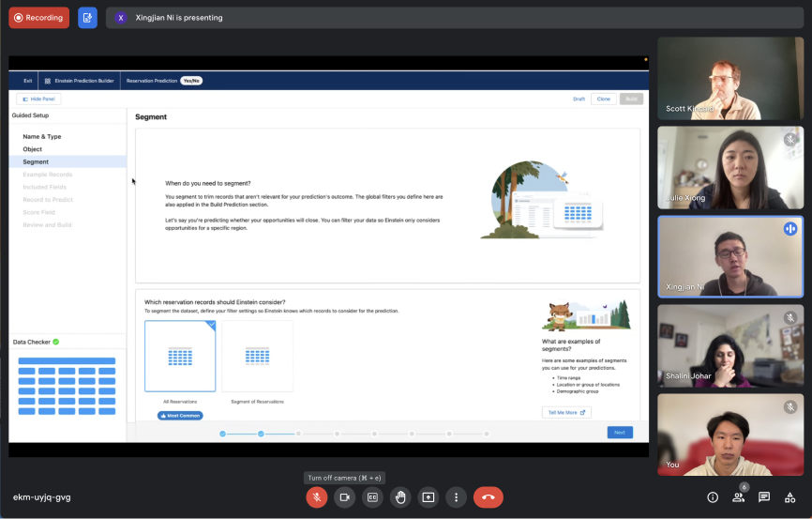
Task: Open Example Records setup step
Action: 48,175
